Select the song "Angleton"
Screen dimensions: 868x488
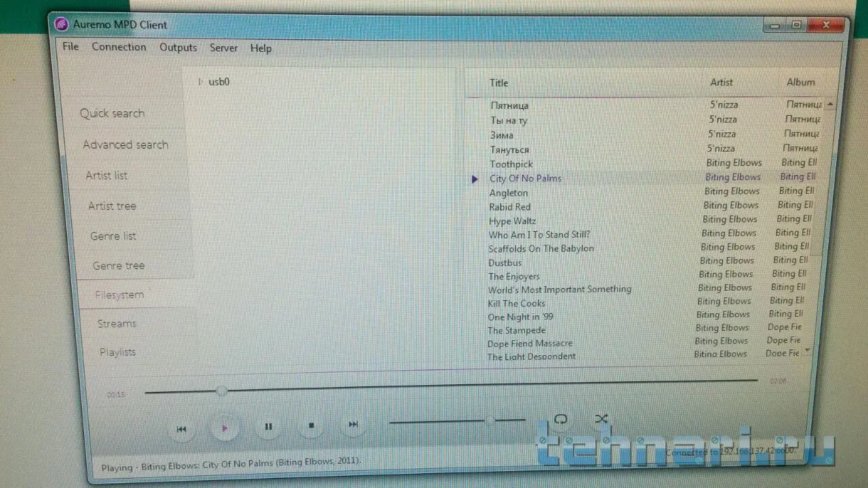[x=509, y=192]
